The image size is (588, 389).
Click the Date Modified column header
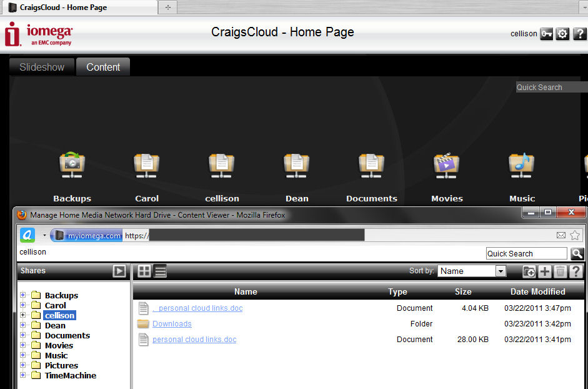[538, 291]
